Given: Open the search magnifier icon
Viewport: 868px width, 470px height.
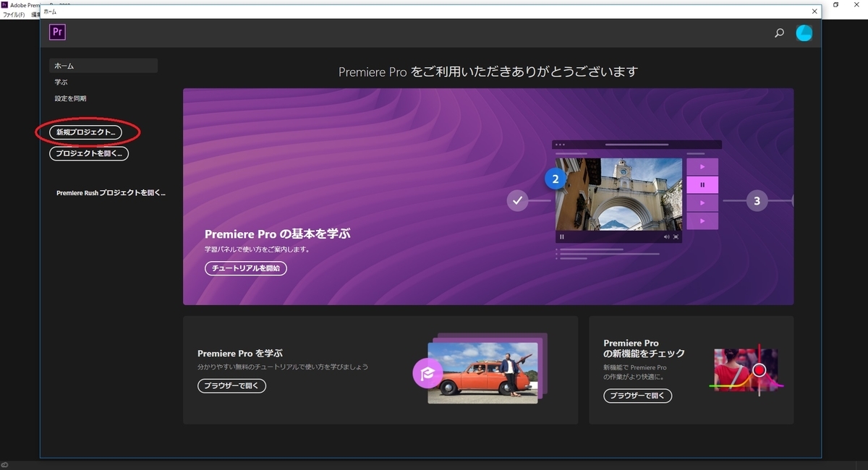Looking at the screenshot, I should (x=779, y=33).
